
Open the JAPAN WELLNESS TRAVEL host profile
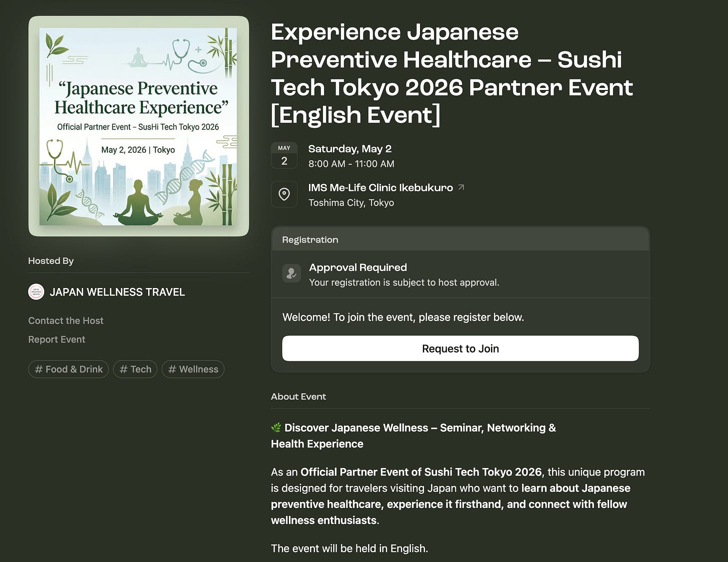117,292
